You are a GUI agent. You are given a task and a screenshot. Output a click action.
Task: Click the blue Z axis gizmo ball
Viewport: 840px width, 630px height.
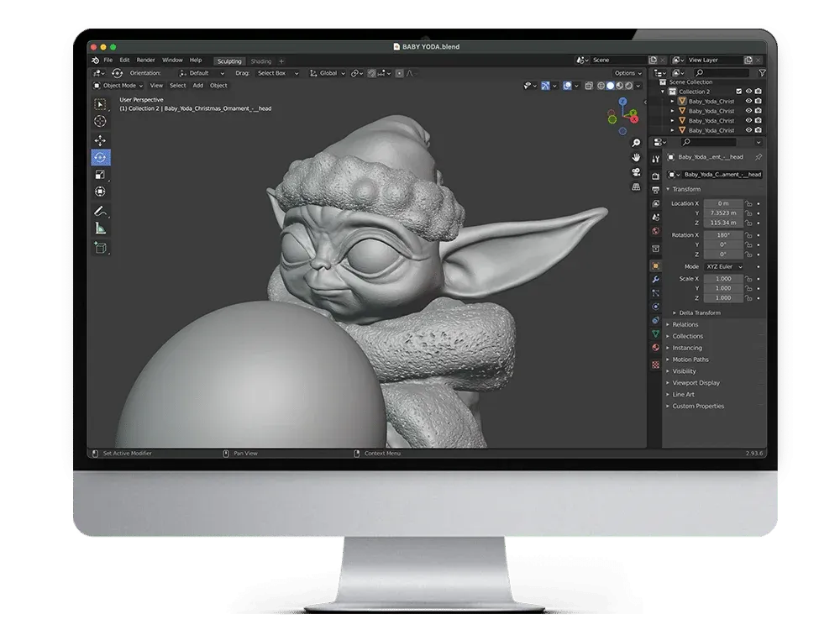click(622, 102)
